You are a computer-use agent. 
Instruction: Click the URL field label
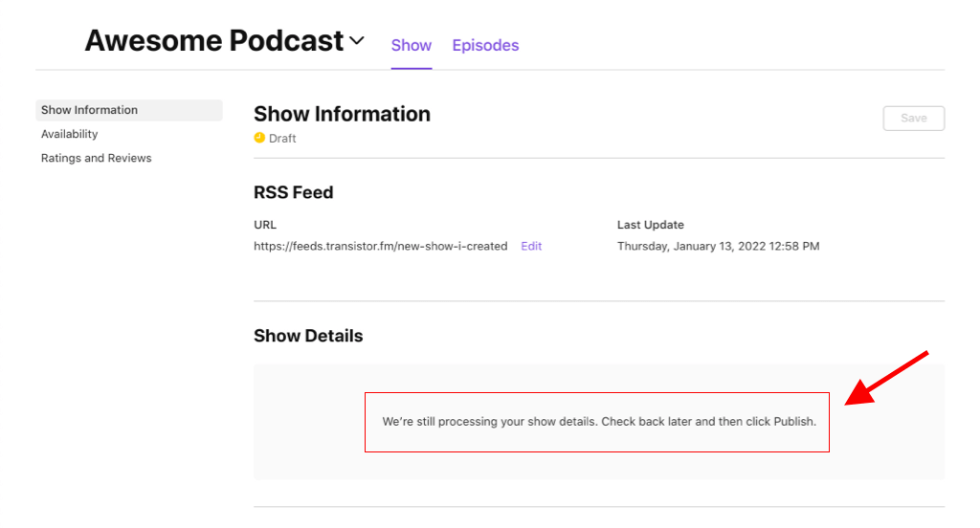[x=265, y=225]
